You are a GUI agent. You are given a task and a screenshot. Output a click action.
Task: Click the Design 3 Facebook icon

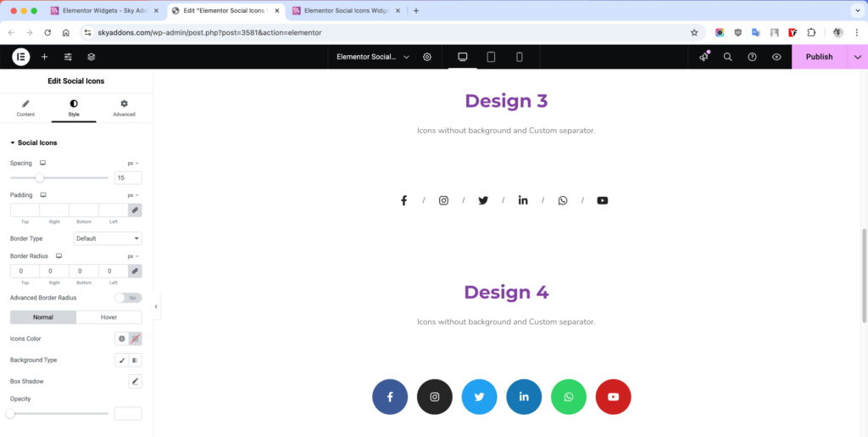403,200
